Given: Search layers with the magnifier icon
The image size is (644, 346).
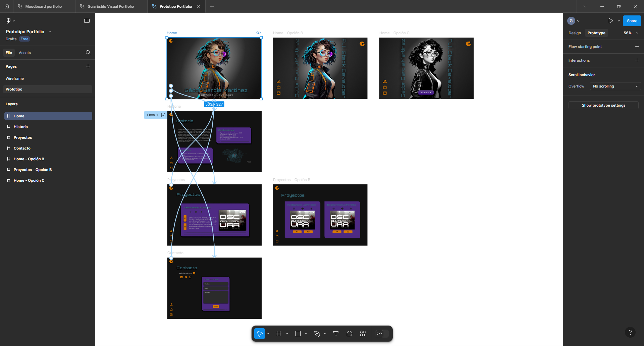Looking at the screenshot, I should coord(88,53).
